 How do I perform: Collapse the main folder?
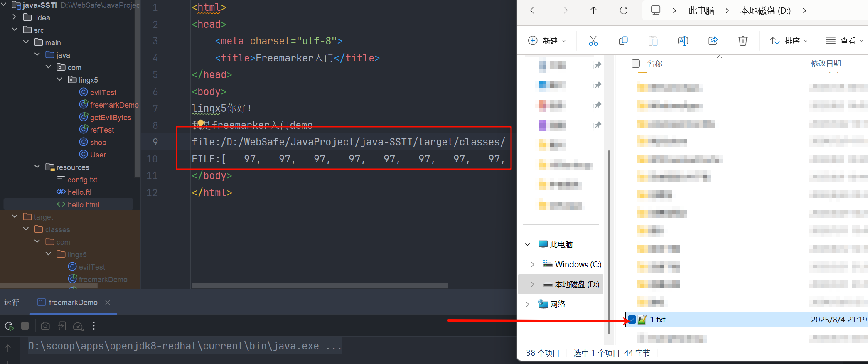click(26, 42)
